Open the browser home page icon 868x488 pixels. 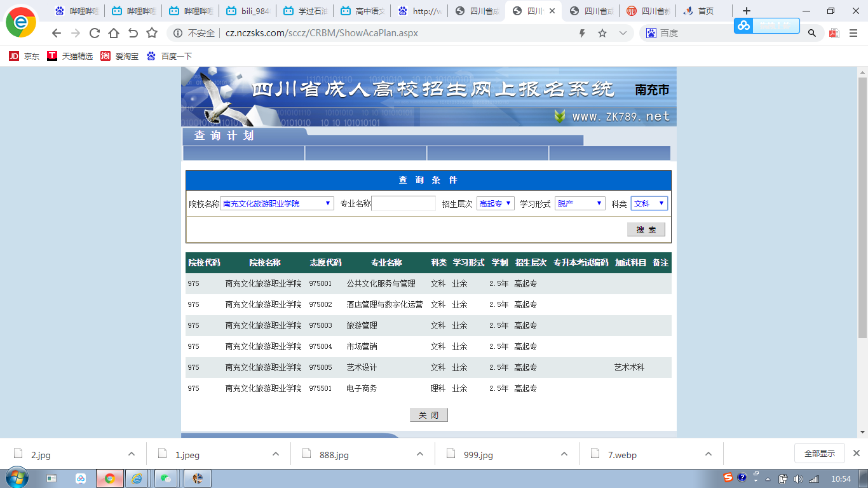point(114,34)
